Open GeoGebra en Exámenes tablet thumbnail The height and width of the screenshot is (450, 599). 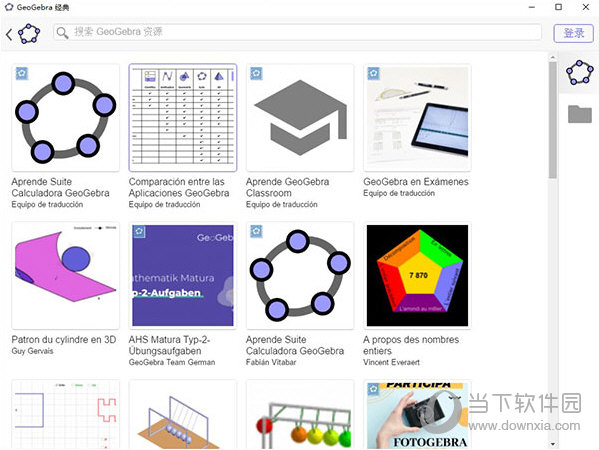(417, 117)
